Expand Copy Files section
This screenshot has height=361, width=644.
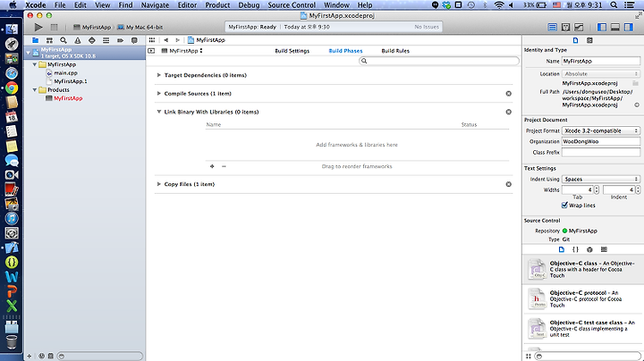(158, 184)
